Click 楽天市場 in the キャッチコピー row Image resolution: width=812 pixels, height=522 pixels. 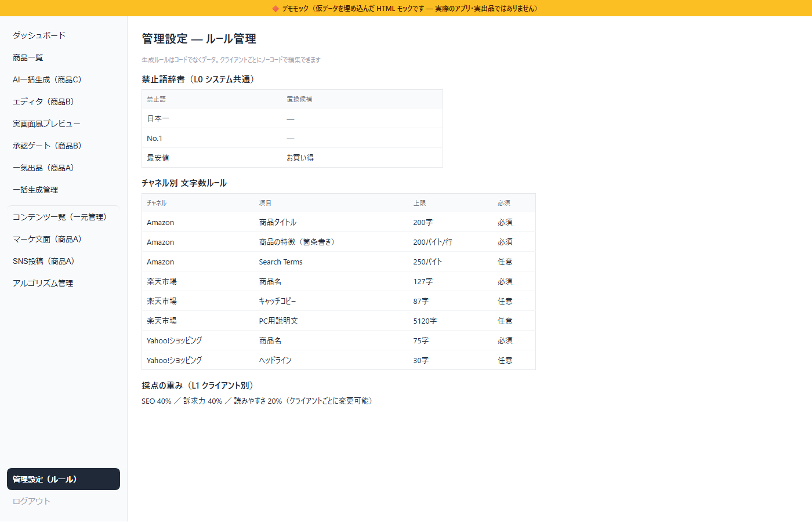click(162, 301)
